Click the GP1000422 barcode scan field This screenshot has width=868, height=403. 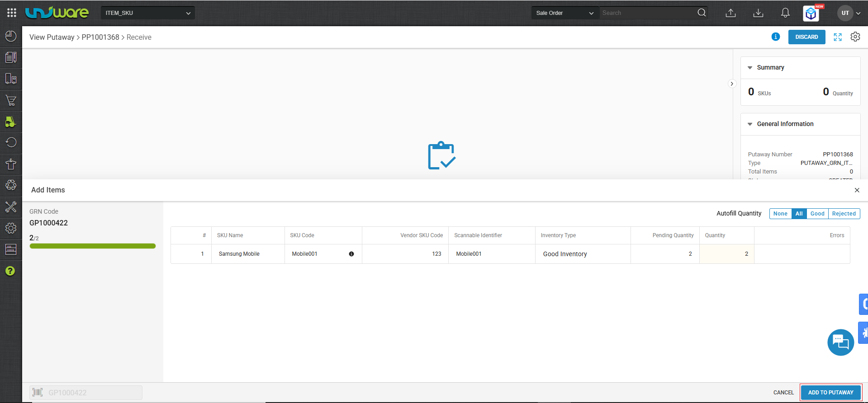86,393
